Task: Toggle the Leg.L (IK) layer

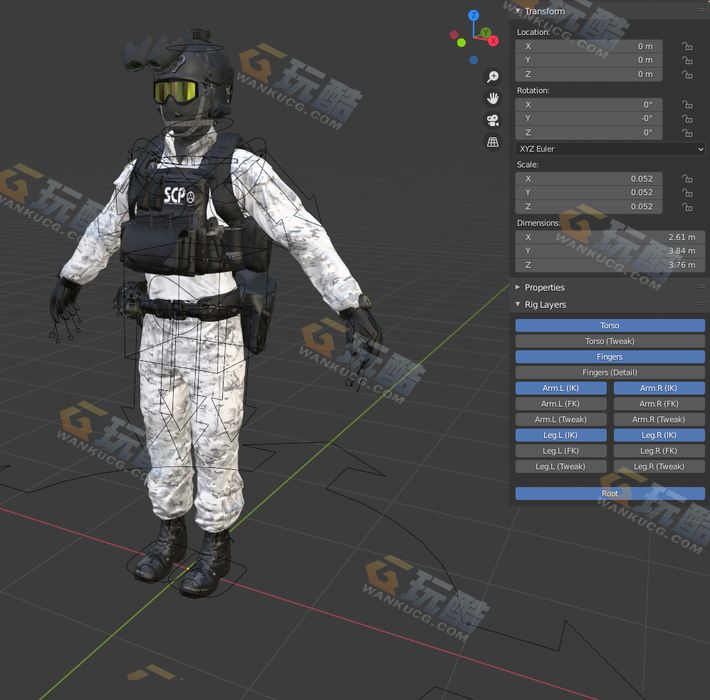Action: (561, 435)
